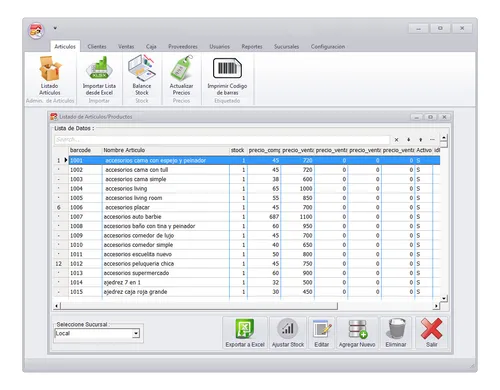Screen dimensions: 500x390
Task: Select the Usuarios tab
Action: click(x=219, y=47)
